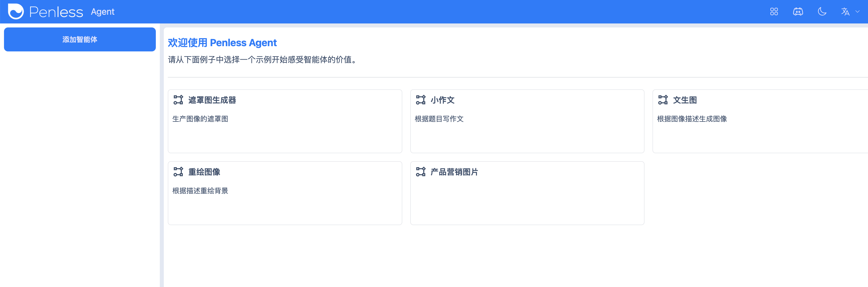Expand the language dropdown chevron
This screenshot has height=287, width=868.
click(x=858, y=12)
